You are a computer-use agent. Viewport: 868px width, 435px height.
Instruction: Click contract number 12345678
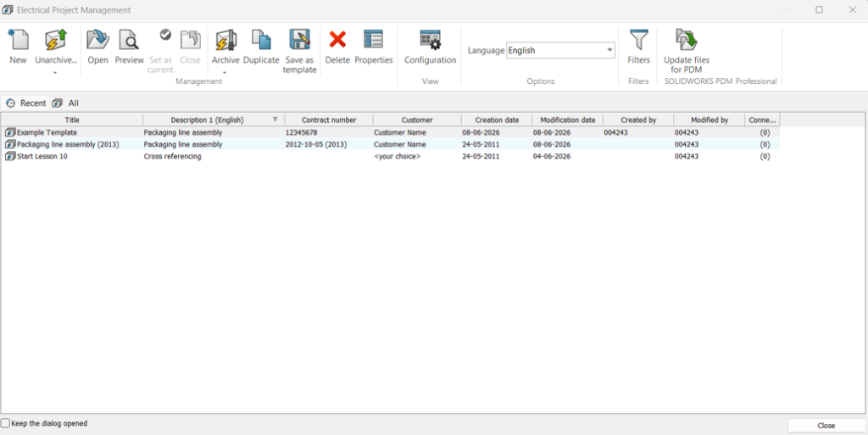pos(301,133)
